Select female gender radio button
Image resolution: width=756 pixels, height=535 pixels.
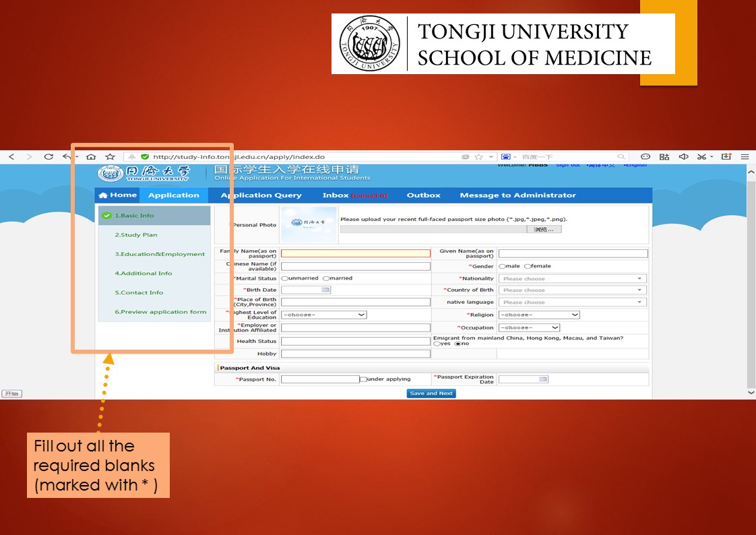pyautogui.click(x=528, y=266)
